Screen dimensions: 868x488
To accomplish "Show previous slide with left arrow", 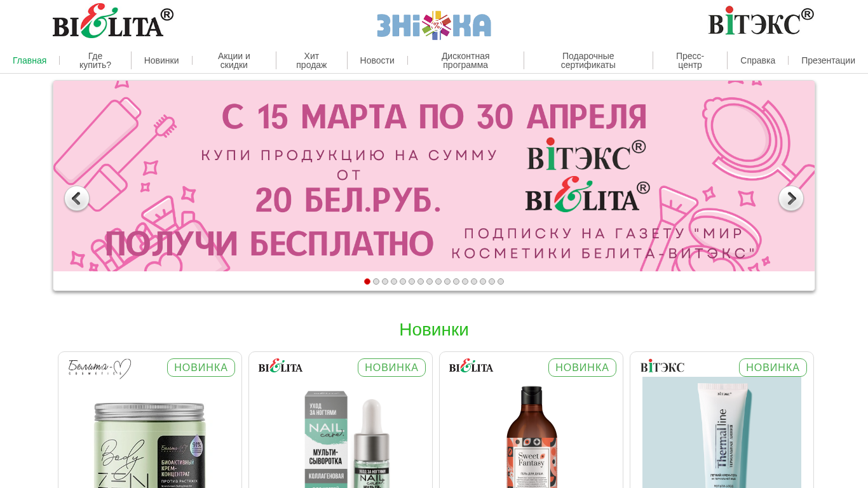I will (x=77, y=198).
